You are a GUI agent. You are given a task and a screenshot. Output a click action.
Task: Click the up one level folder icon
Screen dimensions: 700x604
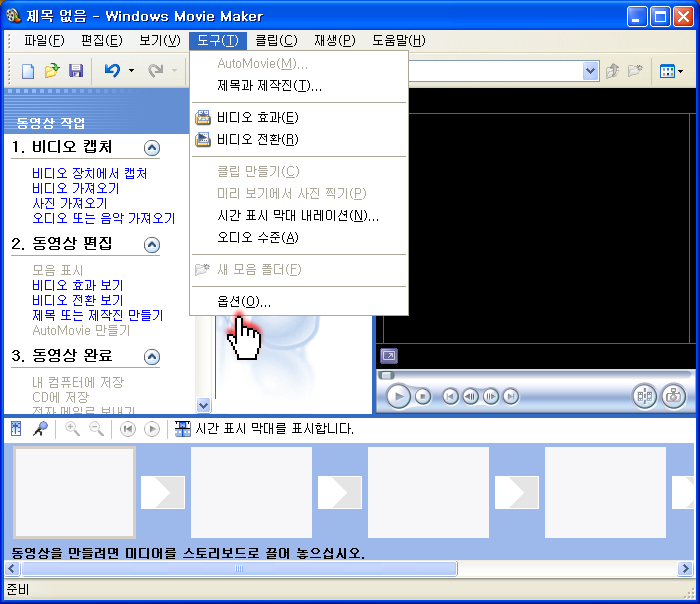[x=612, y=71]
